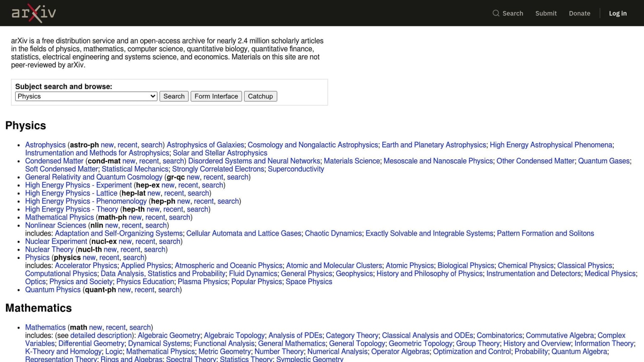Click the arXiv logo
The image size is (644, 362).
[34, 13]
